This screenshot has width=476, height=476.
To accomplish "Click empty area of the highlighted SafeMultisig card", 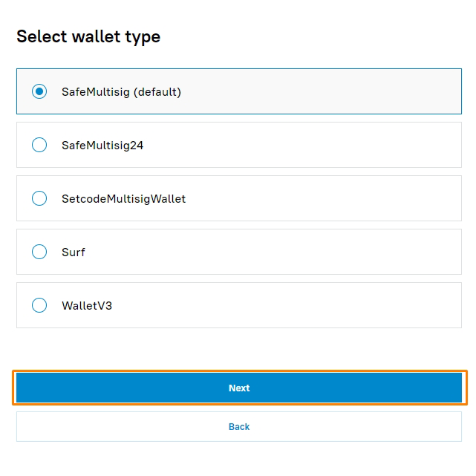I will pos(334,92).
